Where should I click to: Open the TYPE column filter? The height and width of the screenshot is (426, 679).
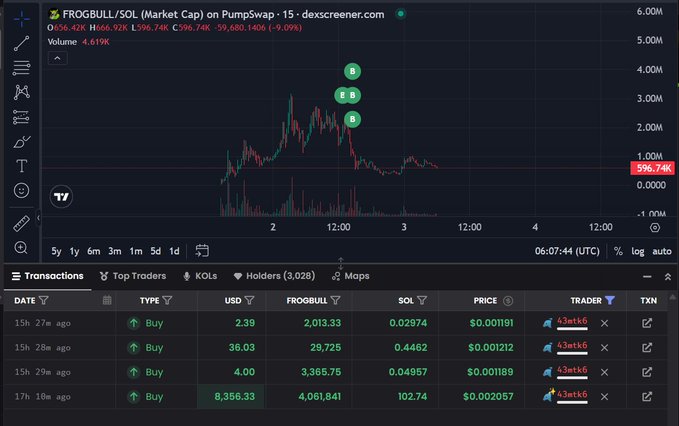[167, 300]
